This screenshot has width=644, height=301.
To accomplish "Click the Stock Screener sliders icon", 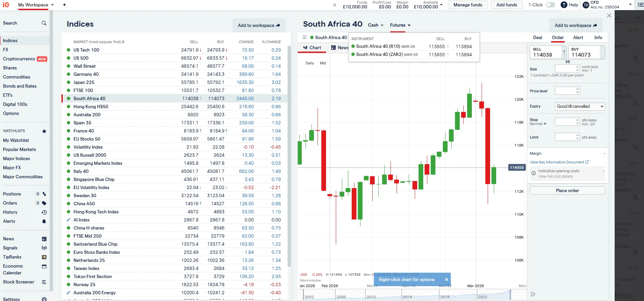I will pyautogui.click(x=44, y=282).
